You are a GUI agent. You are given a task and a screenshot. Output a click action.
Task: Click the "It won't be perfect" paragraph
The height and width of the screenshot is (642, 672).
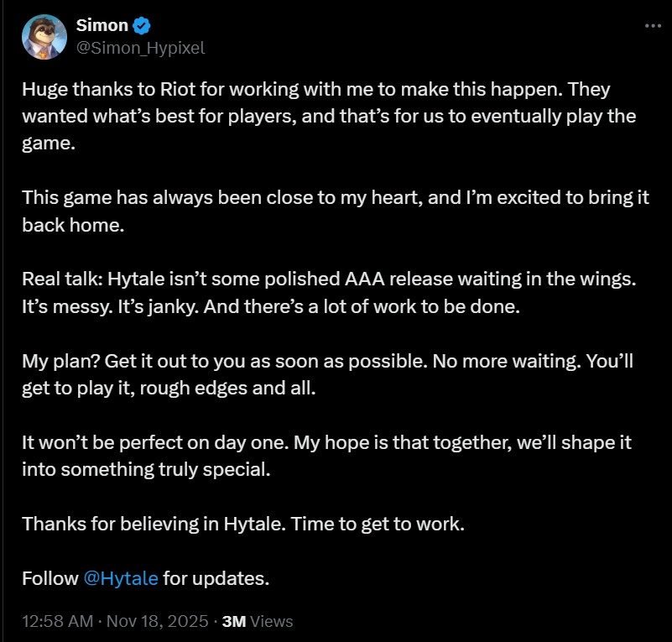coord(327,443)
